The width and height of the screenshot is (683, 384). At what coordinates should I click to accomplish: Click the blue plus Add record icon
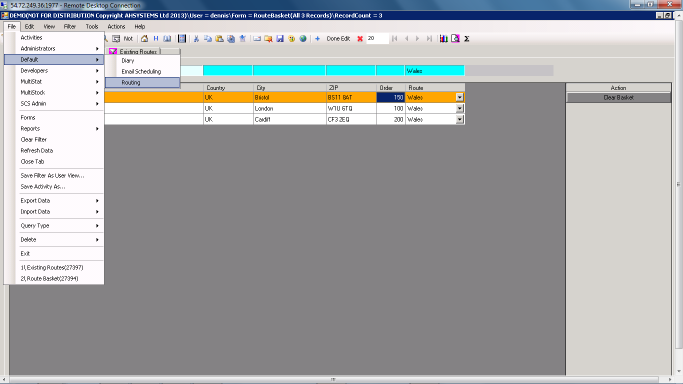(318, 39)
